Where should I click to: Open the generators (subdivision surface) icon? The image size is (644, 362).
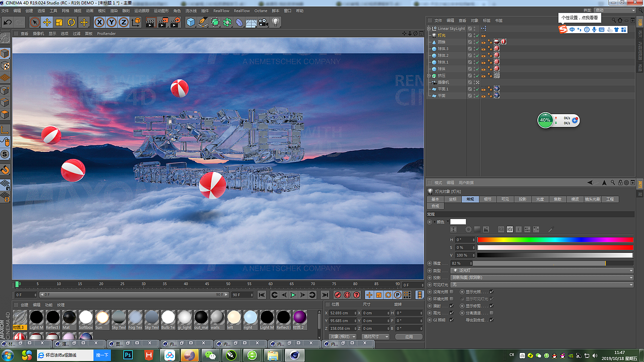point(215,22)
